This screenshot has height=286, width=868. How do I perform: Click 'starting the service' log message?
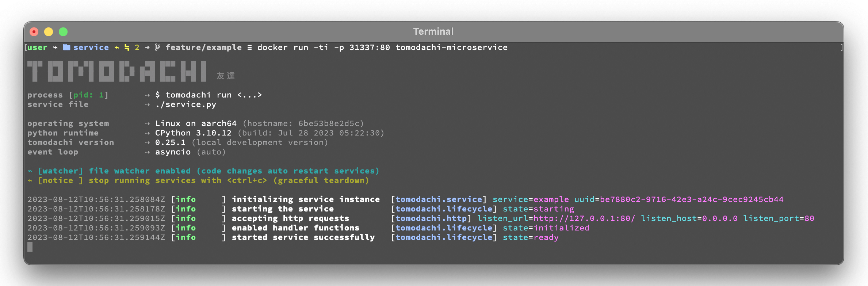pyautogui.click(x=283, y=209)
